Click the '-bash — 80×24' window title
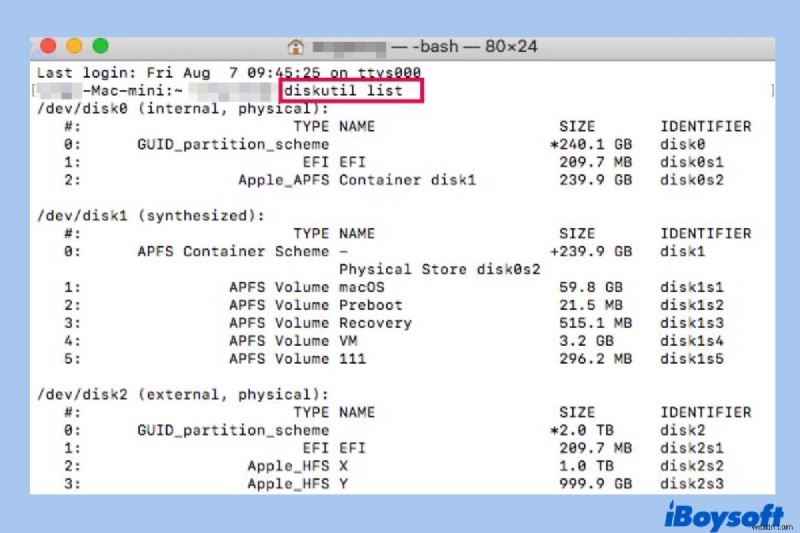Image resolution: width=800 pixels, height=533 pixels. 474,47
